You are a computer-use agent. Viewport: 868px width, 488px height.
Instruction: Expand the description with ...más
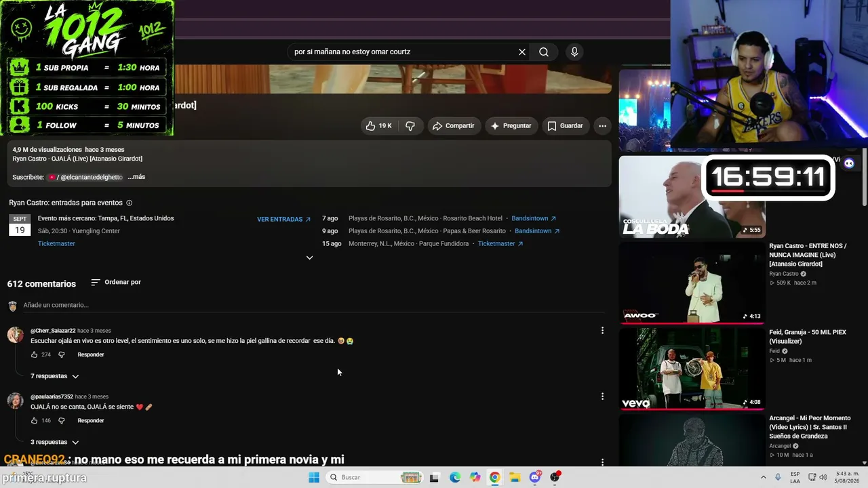tap(136, 177)
